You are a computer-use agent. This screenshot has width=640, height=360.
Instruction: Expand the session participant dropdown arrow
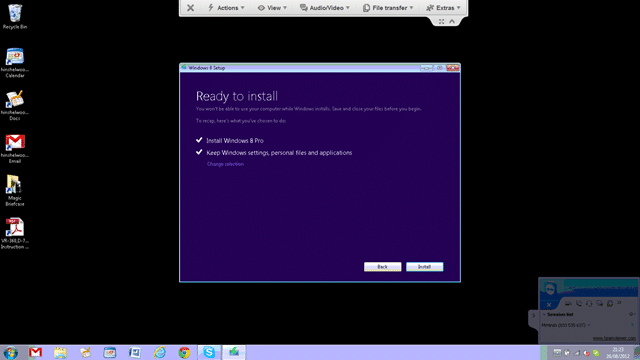[x=589, y=325]
